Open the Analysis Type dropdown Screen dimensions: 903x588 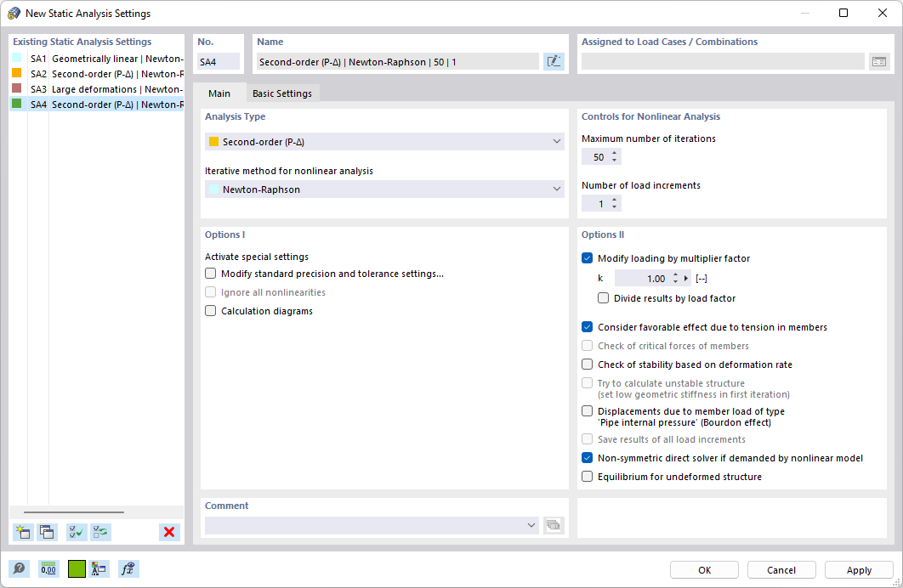coord(557,140)
